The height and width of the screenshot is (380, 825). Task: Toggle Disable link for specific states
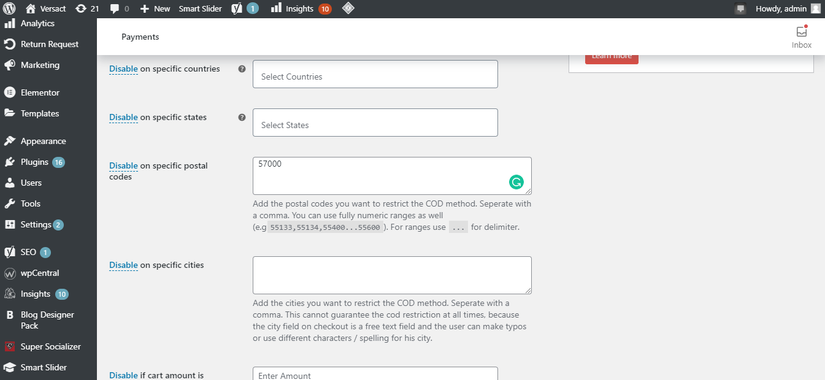click(124, 117)
